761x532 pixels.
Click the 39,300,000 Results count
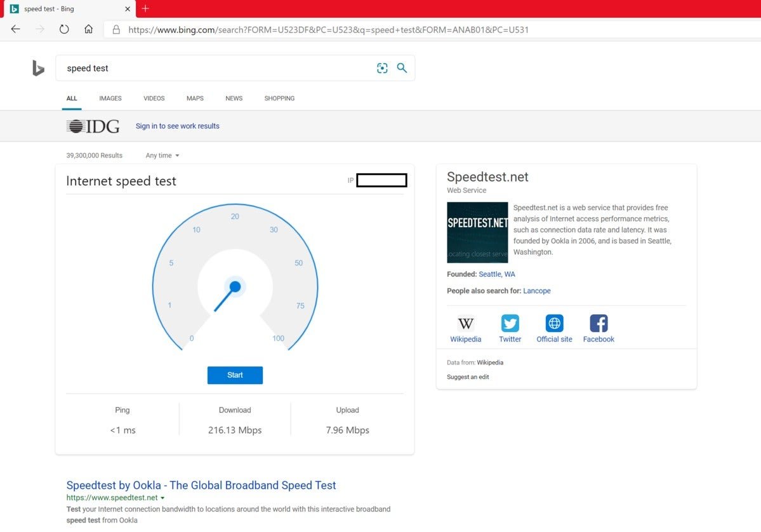coord(94,156)
